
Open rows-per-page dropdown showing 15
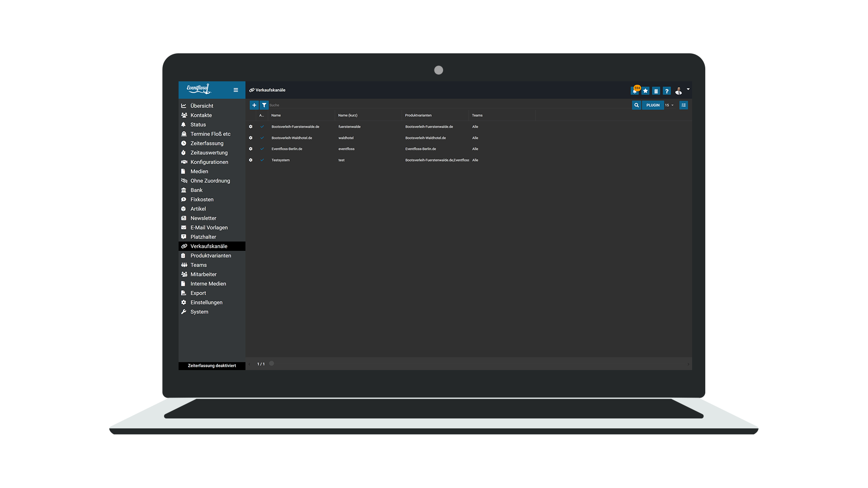point(669,105)
